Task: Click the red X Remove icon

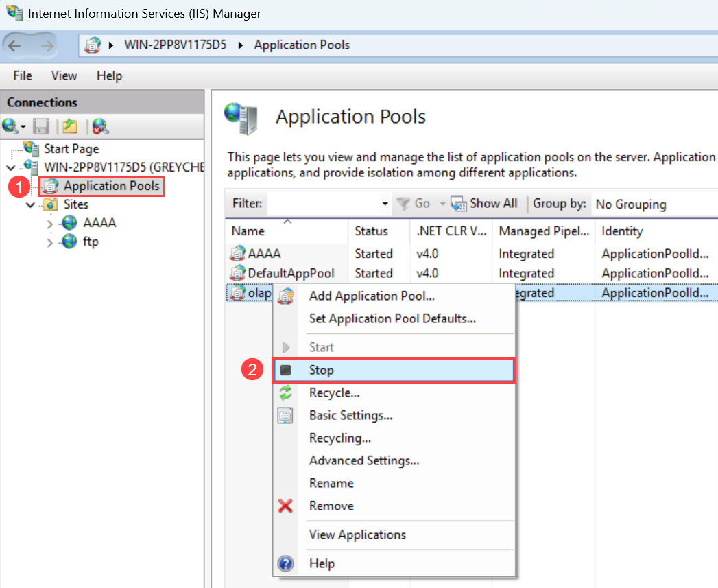Action: (286, 506)
